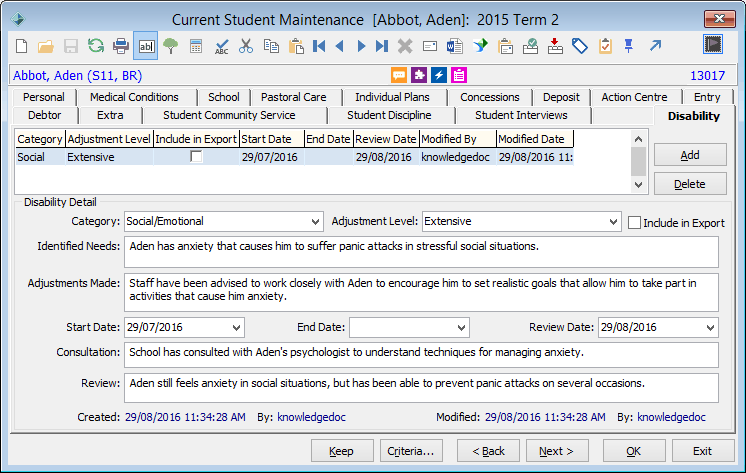
Task: Tick Include in Export checkbox in Disability Detail
Action: tap(634, 223)
